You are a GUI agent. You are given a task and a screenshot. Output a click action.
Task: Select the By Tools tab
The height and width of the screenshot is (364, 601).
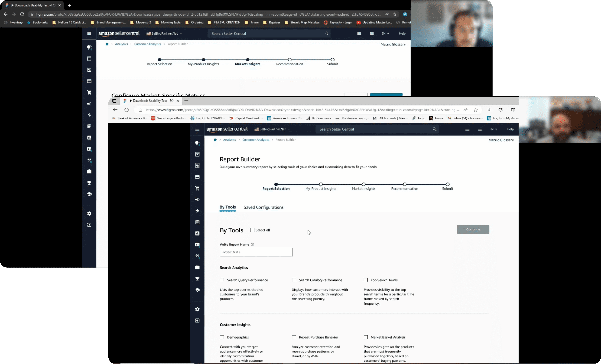(x=228, y=207)
